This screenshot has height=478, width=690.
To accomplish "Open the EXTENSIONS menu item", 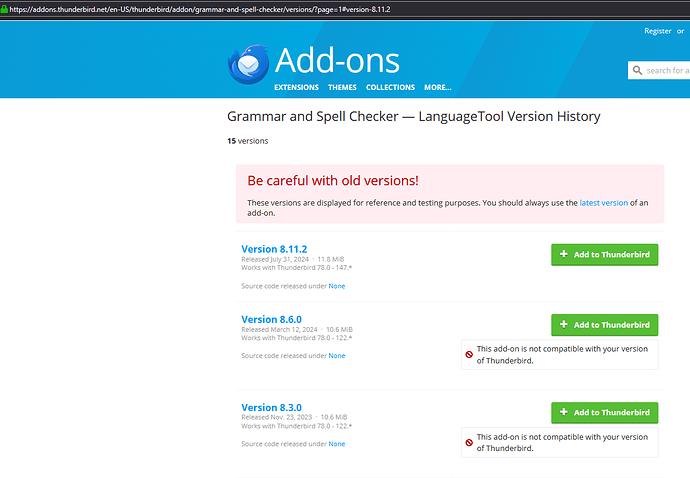I will pyautogui.click(x=296, y=87).
